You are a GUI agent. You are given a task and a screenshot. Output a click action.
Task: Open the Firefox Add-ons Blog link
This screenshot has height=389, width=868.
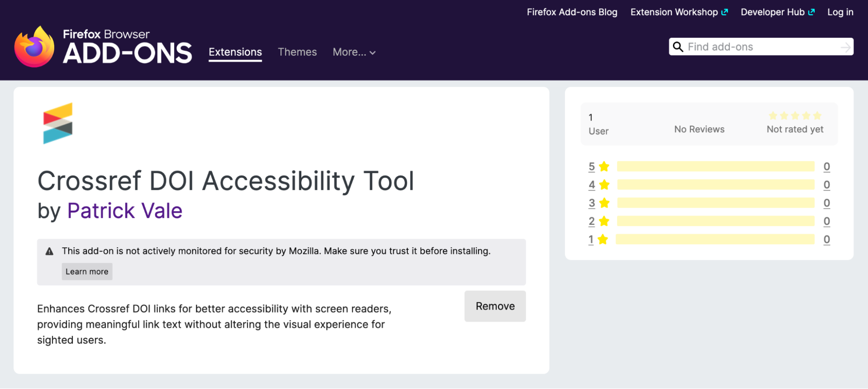[572, 12]
